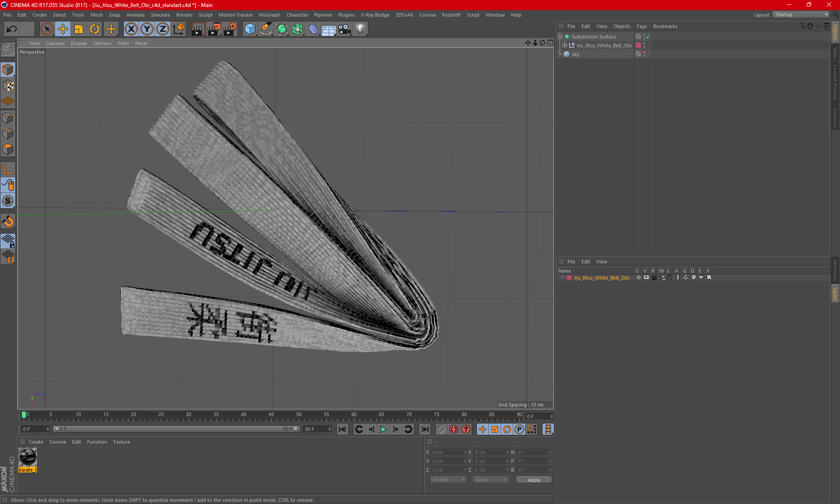Open Edit Render Settings icon
840x504 pixels.
coord(230,29)
